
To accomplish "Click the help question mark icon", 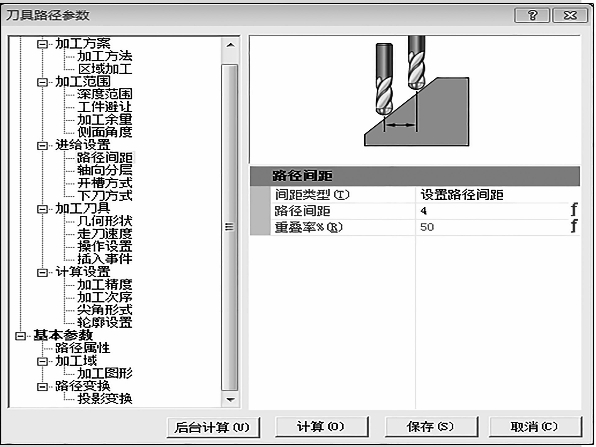I will pos(532,16).
